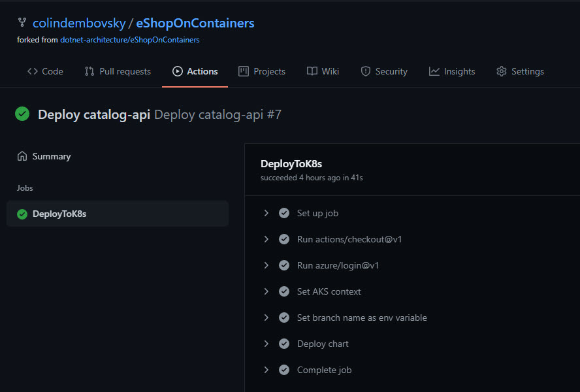Open dotnet-architecture/eShopOnContainers upstream link
The image size is (580, 392).
click(130, 40)
